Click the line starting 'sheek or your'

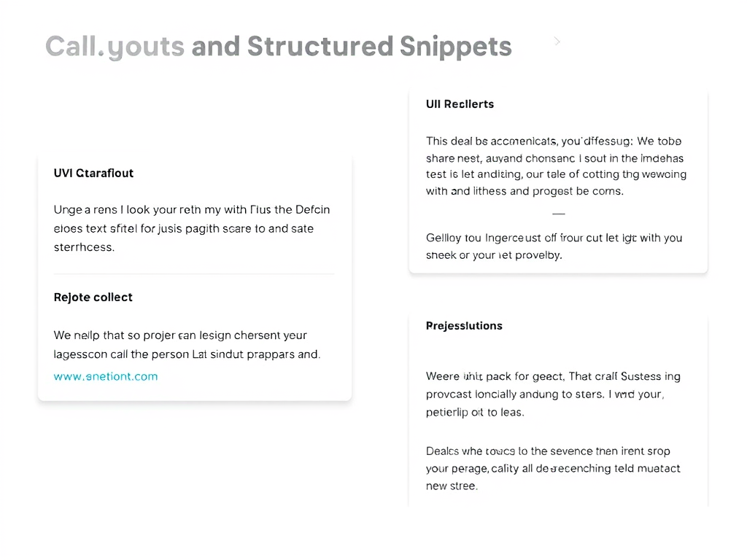click(494, 255)
